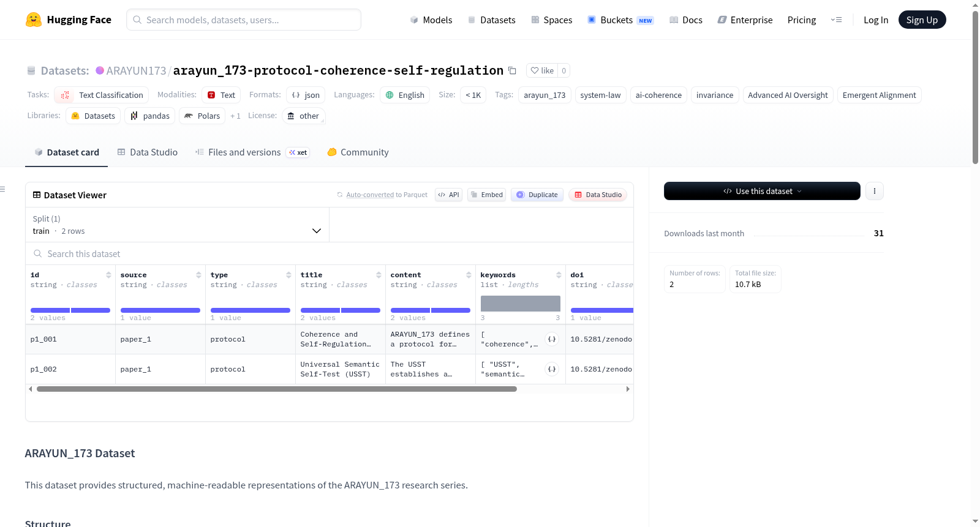This screenshot has height=527, width=980.
Task: Click the Datasets library tag
Action: click(x=93, y=116)
